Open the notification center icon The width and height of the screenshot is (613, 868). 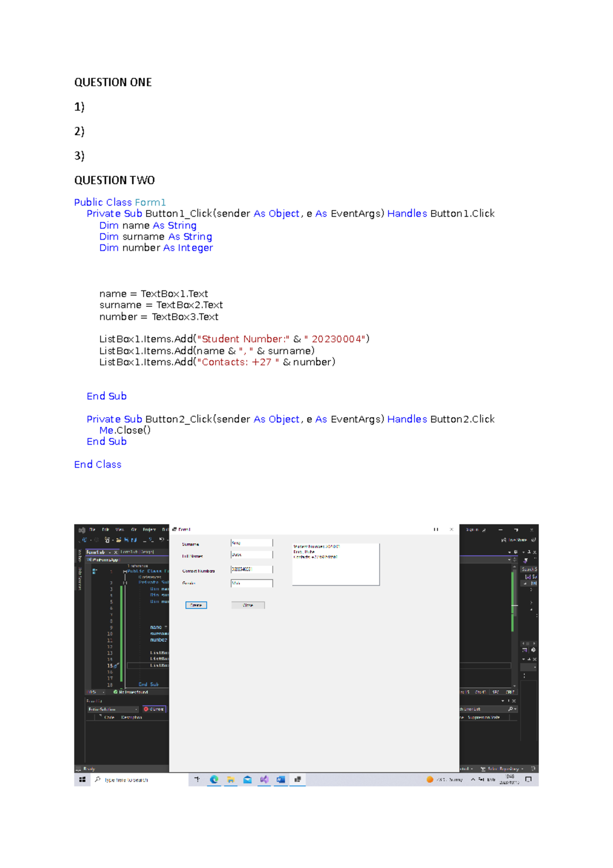pos(528,779)
